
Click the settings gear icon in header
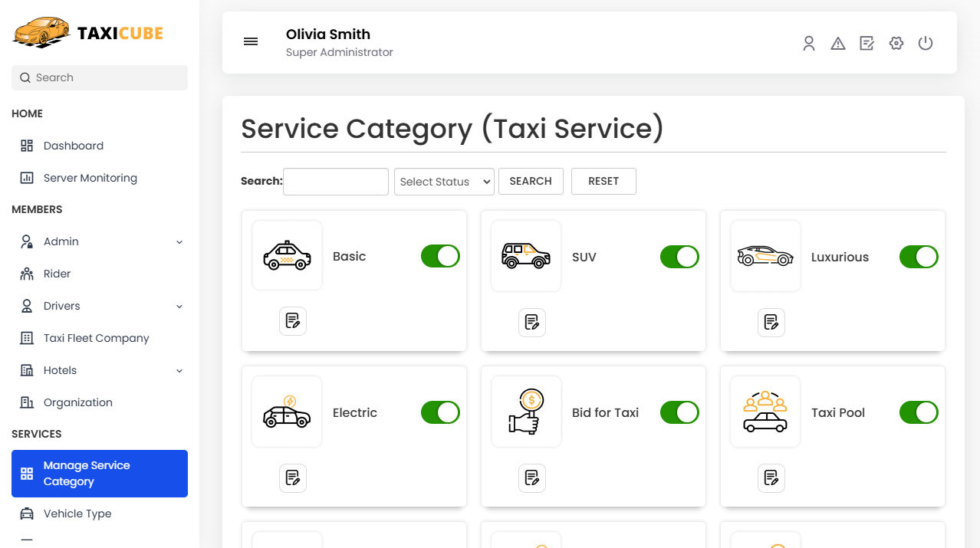896,44
